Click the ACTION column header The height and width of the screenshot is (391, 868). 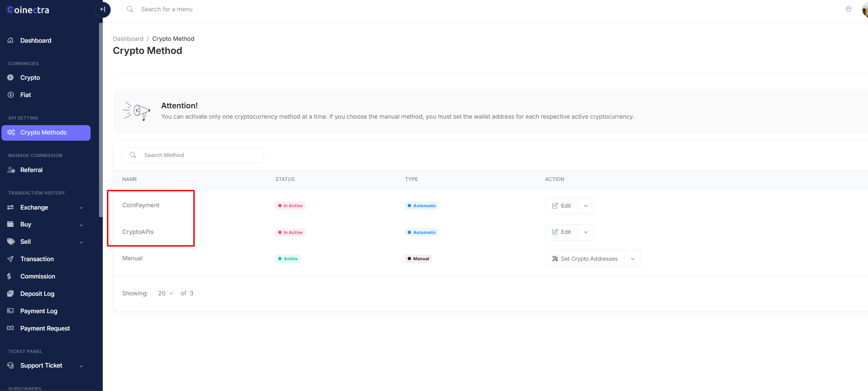click(x=555, y=180)
